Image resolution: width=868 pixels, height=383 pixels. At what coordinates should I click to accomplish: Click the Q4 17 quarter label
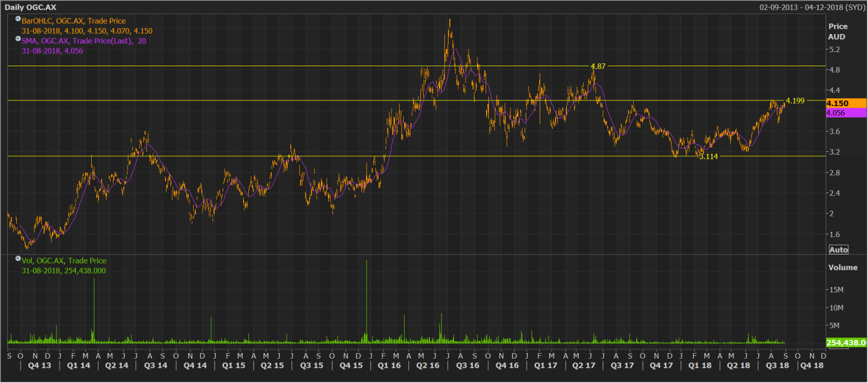point(661,366)
